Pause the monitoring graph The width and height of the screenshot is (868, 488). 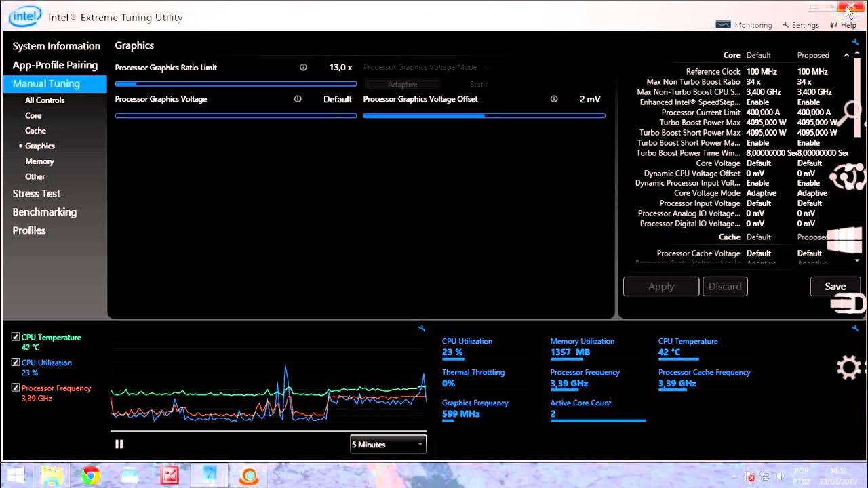tap(119, 444)
